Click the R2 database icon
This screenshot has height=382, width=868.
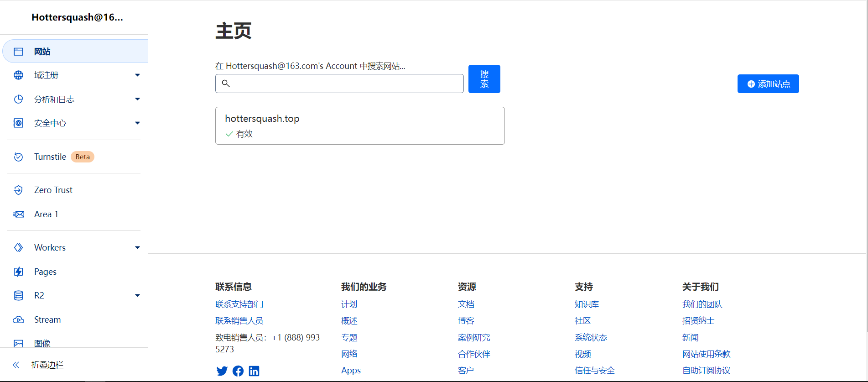pos(18,296)
